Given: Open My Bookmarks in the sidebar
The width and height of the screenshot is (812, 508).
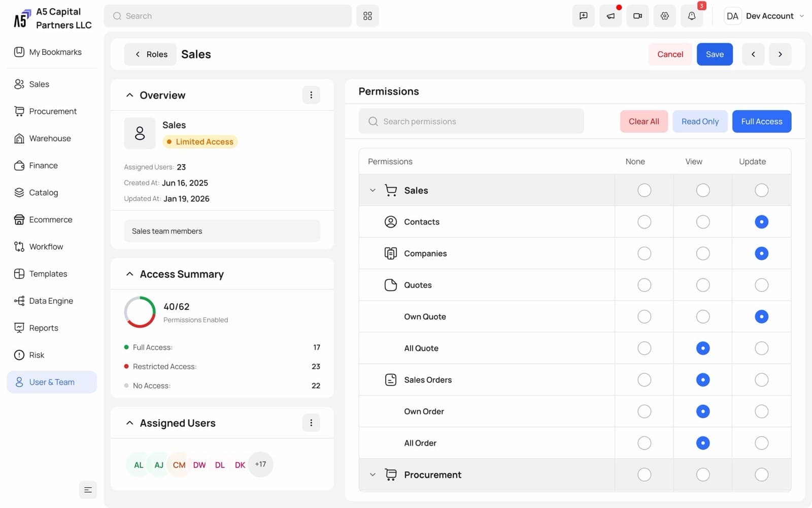Looking at the screenshot, I should (x=52, y=52).
